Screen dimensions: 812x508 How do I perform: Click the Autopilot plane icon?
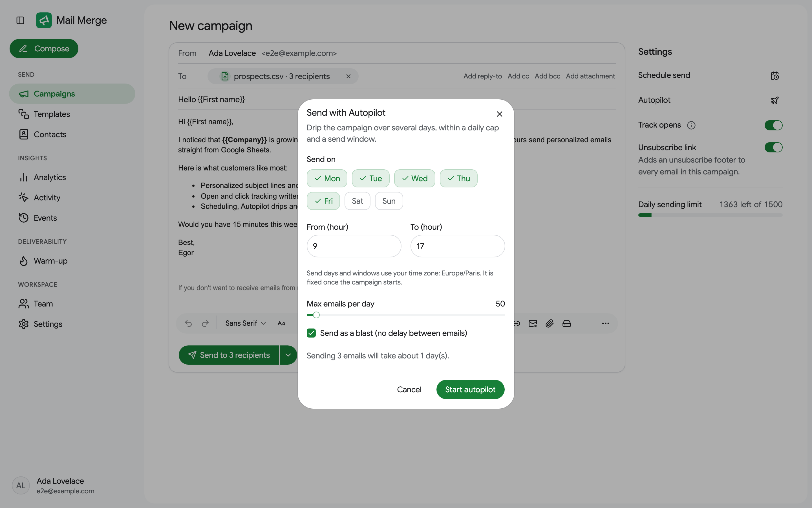click(775, 100)
